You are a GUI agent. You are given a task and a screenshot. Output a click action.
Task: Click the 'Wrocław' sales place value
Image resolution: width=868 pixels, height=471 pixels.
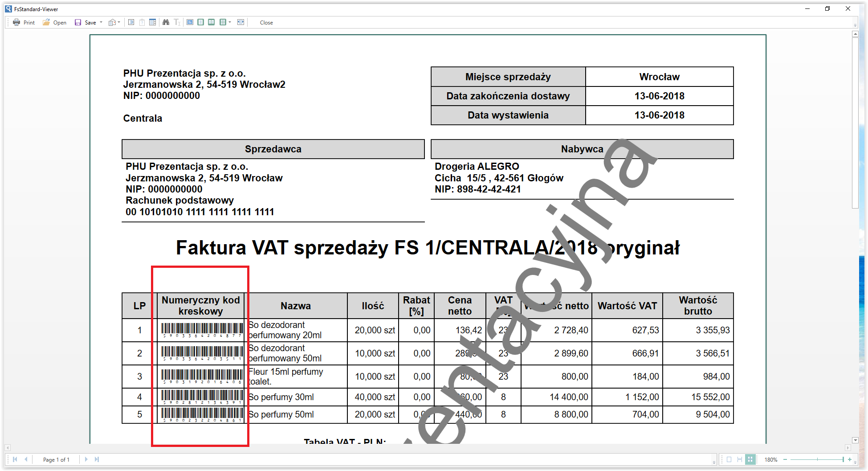pyautogui.click(x=659, y=77)
